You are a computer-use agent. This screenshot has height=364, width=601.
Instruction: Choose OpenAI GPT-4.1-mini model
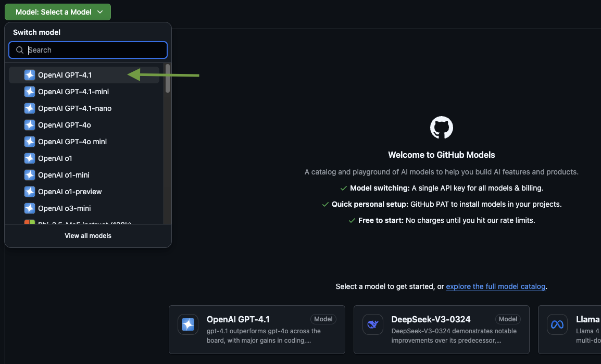pos(84,92)
